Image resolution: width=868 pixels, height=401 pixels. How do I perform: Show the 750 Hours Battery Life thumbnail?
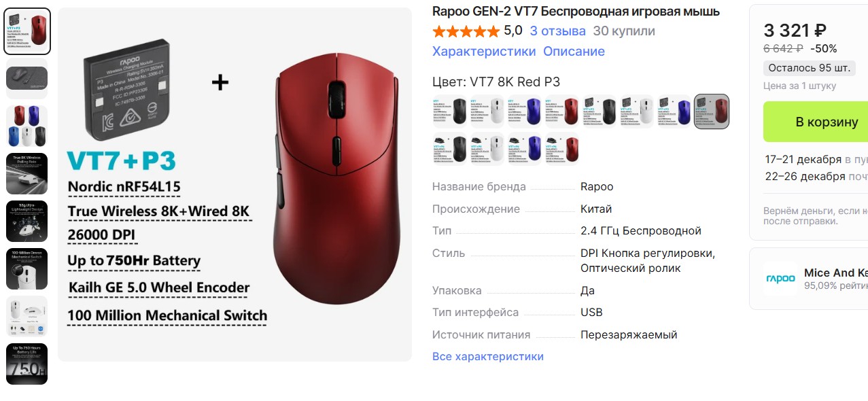click(x=27, y=364)
